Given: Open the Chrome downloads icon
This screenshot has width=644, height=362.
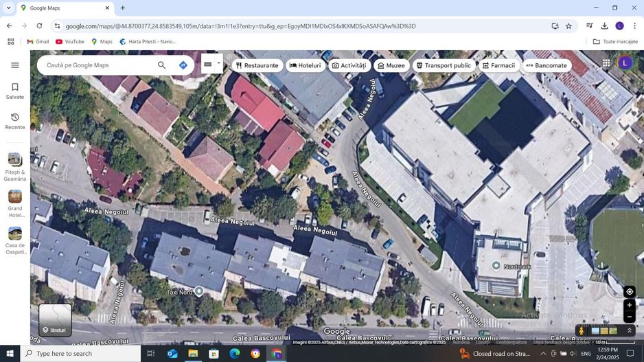Looking at the screenshot, I should tap(605, 26).
